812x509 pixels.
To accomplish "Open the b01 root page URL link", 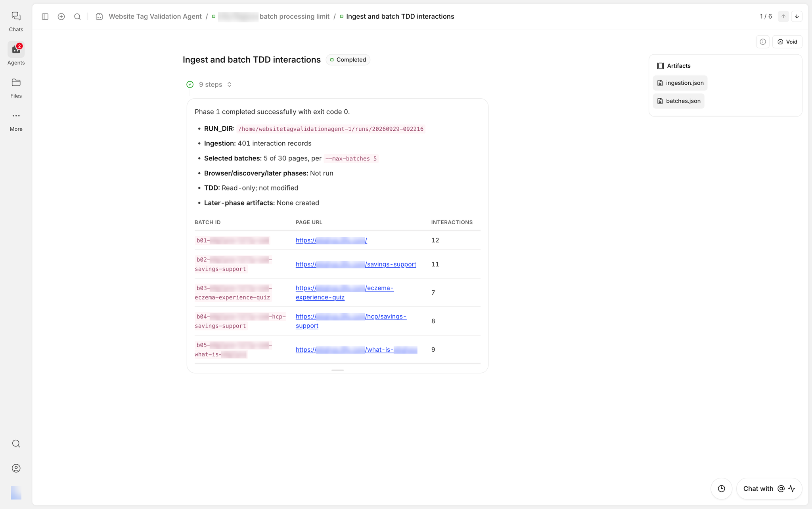I will 331,240.
